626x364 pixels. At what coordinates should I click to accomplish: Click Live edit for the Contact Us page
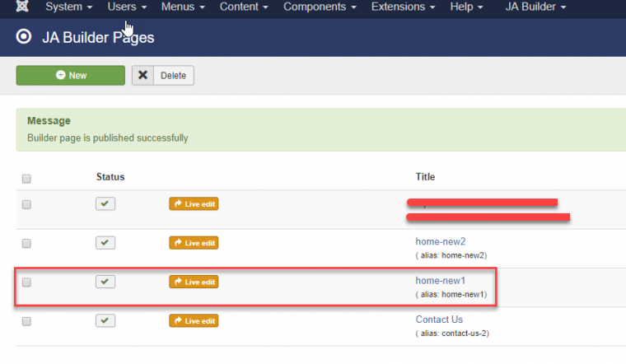point(194,320)
